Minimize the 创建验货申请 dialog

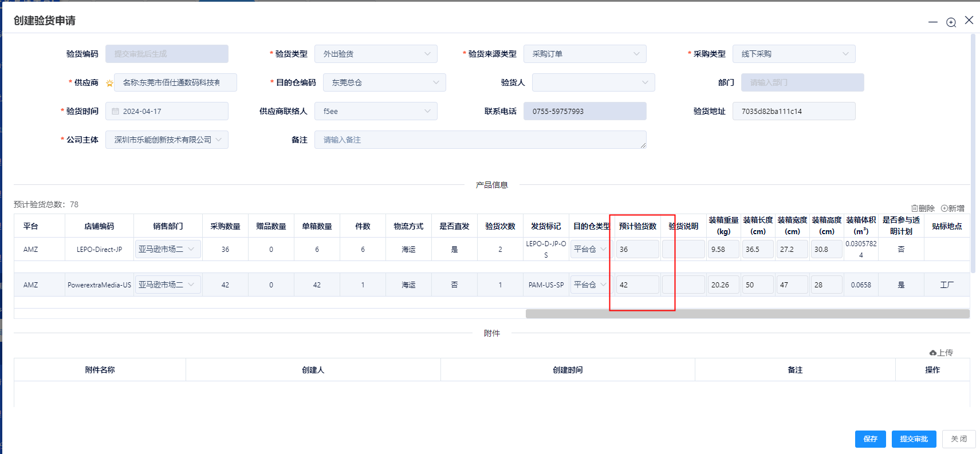point(933,22)
